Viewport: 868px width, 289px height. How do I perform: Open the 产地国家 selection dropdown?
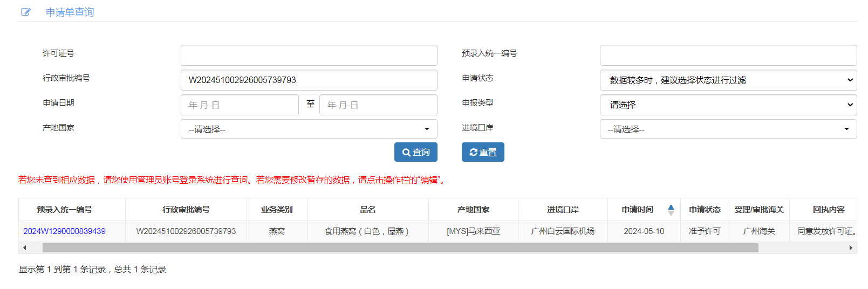click(x=309, y=129)
